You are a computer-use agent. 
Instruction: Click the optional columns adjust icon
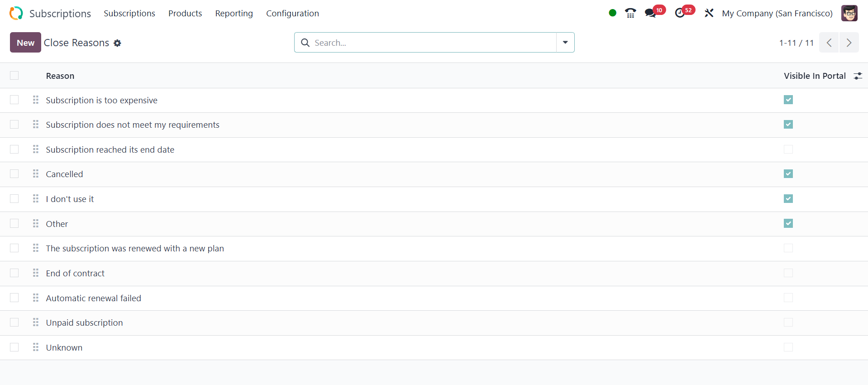(858, 76)
